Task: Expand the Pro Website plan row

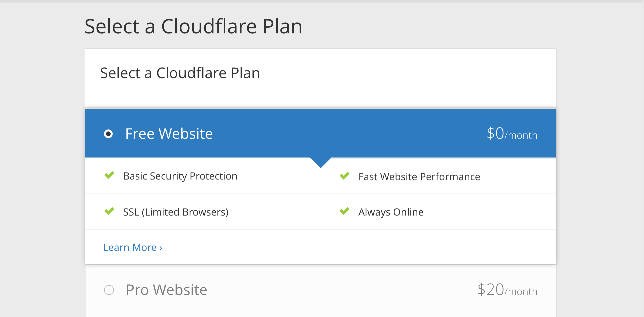Action: [x=321, y=290]
